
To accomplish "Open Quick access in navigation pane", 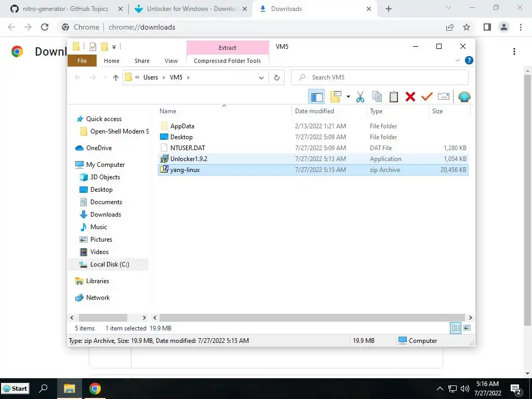I will point(103,119).
